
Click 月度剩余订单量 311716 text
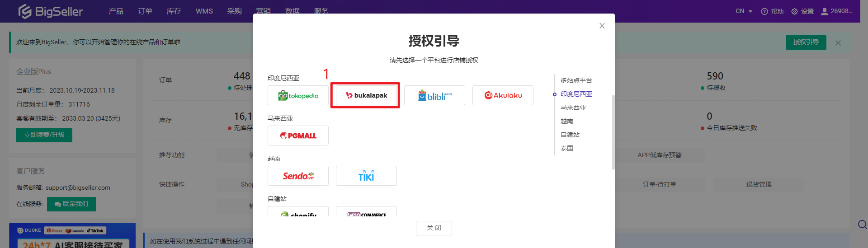click(53, 104)
